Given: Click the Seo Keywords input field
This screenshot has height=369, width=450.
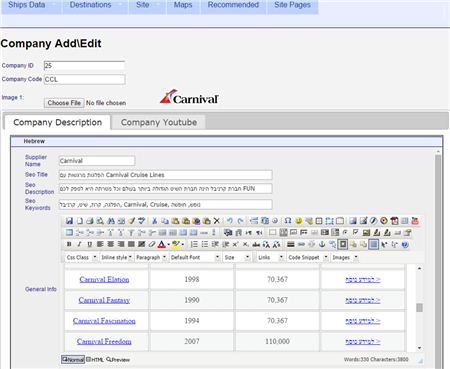Looking at the screenshot, I should tap(165, 204).
